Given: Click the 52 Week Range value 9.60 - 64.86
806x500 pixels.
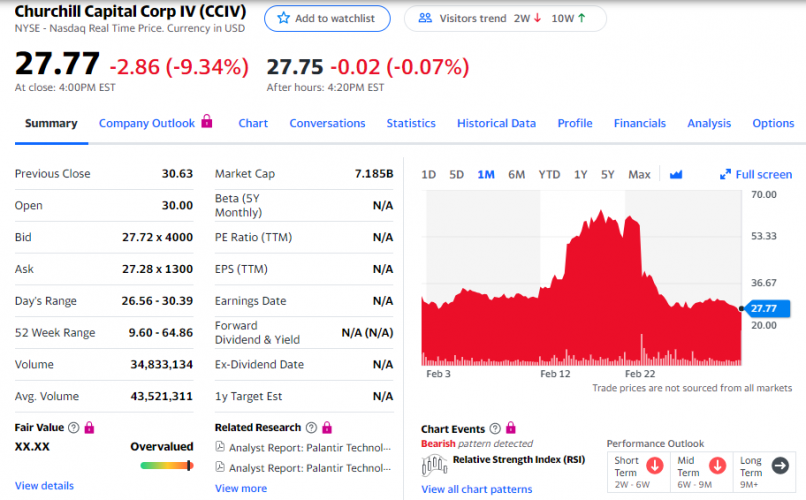Looking at the screenshot, I should point(161,332).
